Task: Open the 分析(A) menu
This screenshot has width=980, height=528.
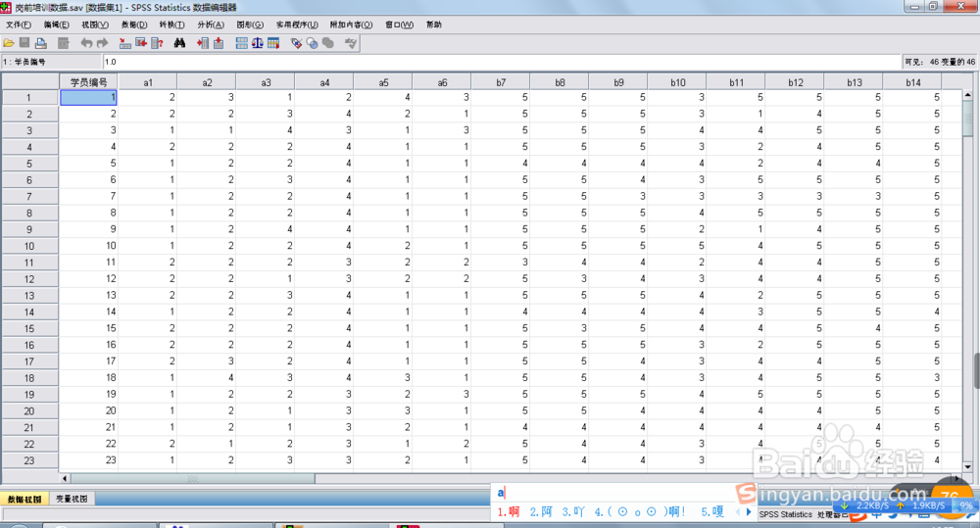Action: (x=211, y=25)
